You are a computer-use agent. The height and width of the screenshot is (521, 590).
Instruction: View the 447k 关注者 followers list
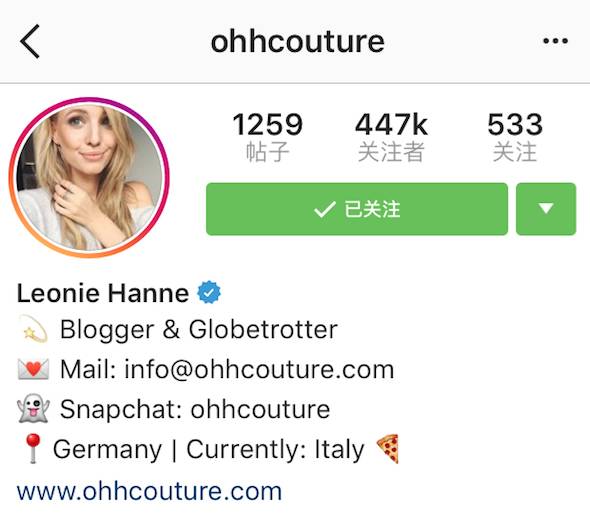coord(391,137)
